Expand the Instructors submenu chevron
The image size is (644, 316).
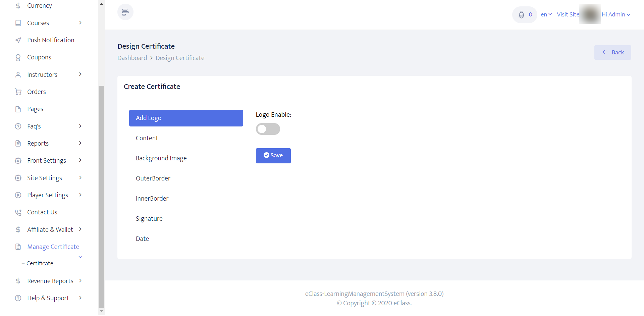(x=80, y=74)
